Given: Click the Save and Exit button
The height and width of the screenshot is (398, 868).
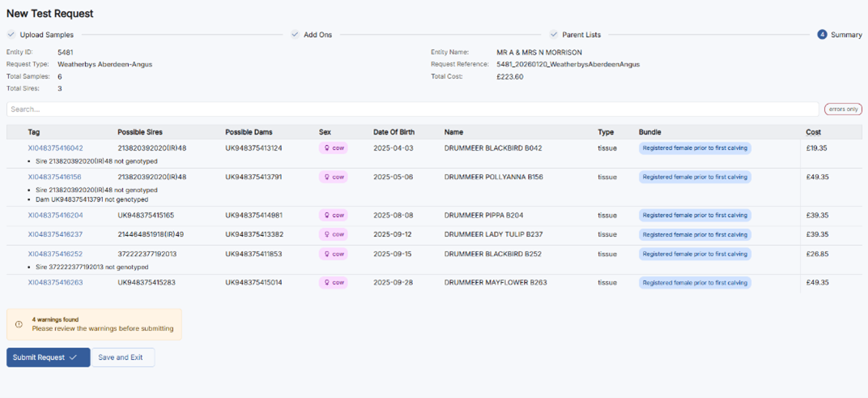Looking at the screenshot, I should pos(123,357).
